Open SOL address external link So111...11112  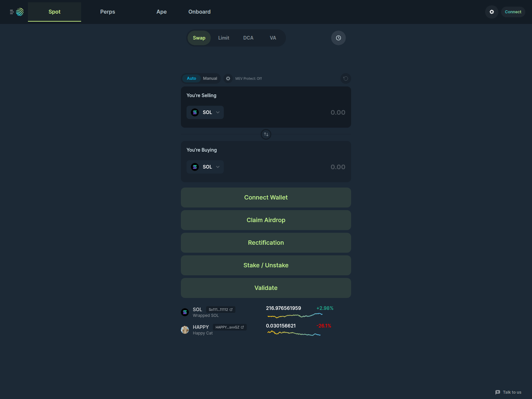click(221, 310)
